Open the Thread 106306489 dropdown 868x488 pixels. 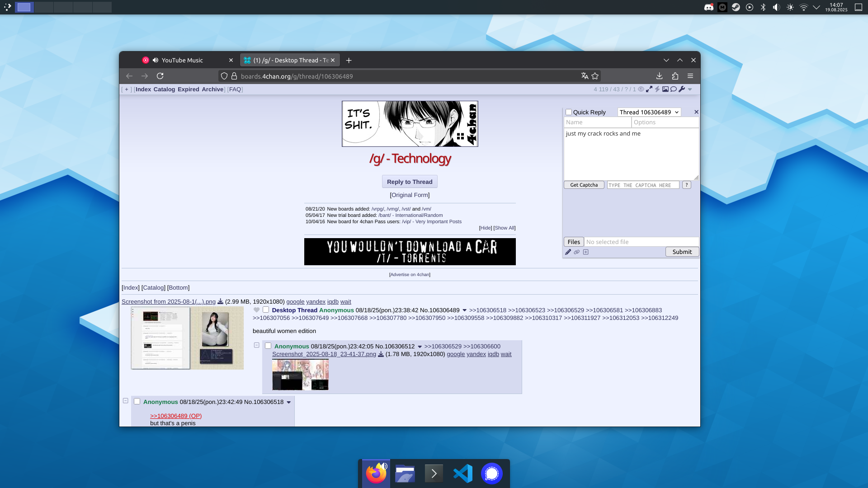(649, 112)
